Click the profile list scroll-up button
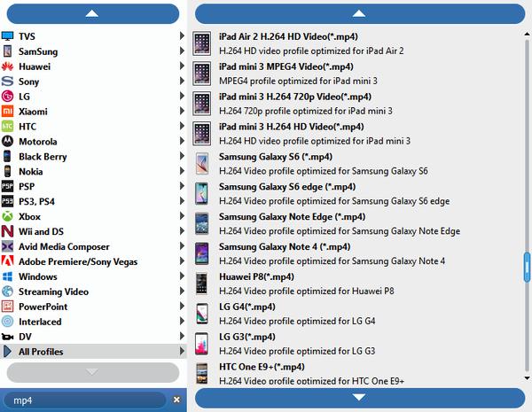Screen dimensions: 532x412 click(360, 14)
